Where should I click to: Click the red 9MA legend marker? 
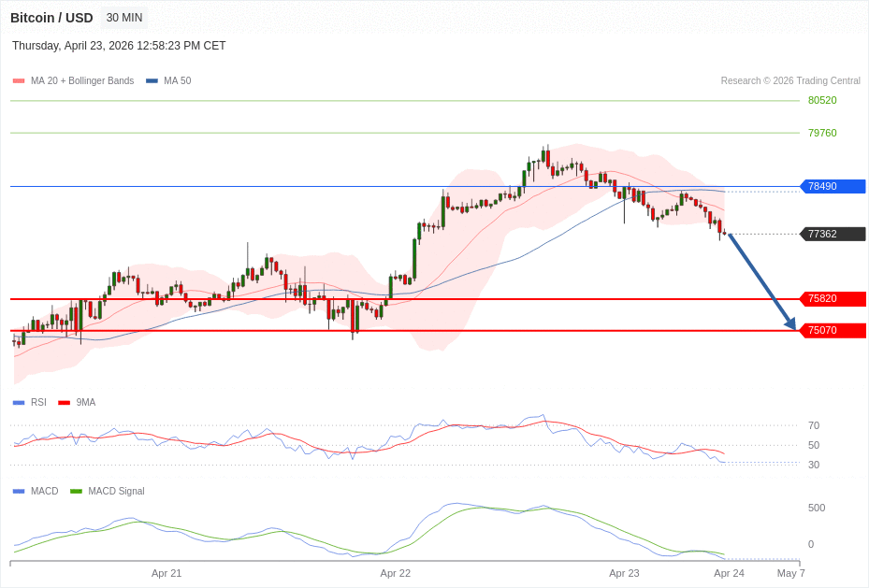point(64,403)
